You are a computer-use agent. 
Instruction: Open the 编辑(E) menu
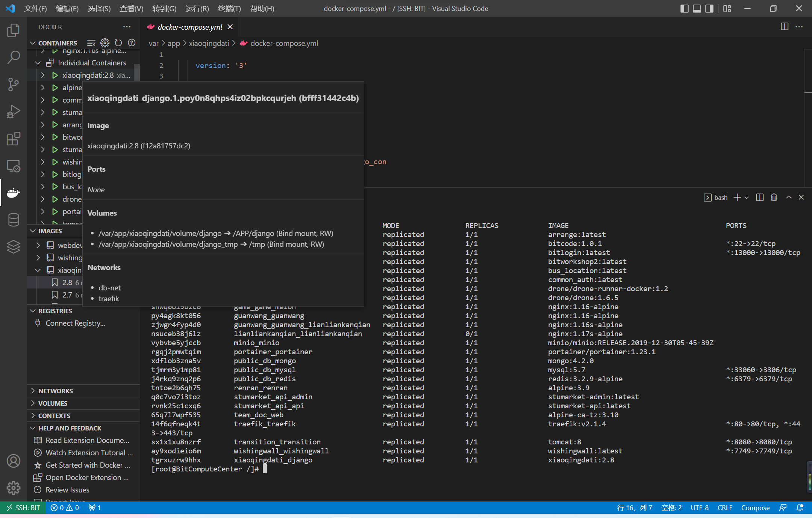coord(67,9)
